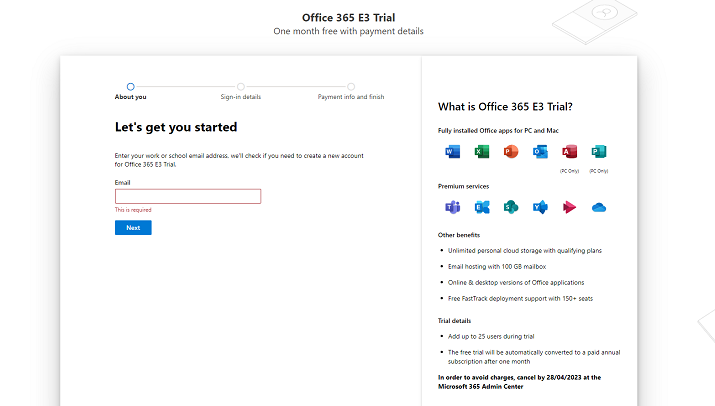This screenshot has width=715, height=406.
Task: Click the Word app icon
Action: 452,151
